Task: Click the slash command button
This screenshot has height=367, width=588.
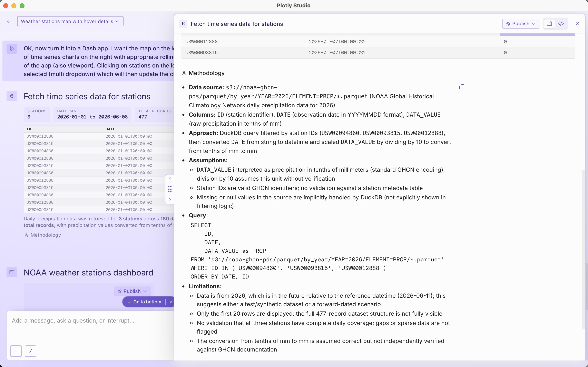Action: coord(31,351)
